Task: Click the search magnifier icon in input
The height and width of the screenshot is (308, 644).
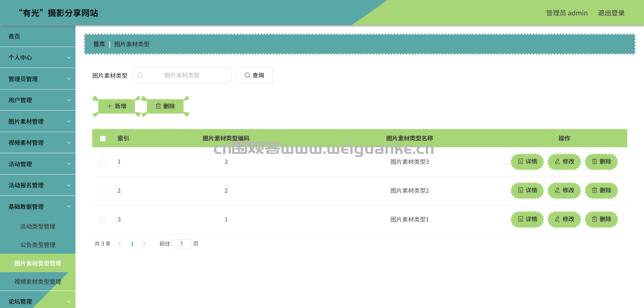Action: [140, 75]
